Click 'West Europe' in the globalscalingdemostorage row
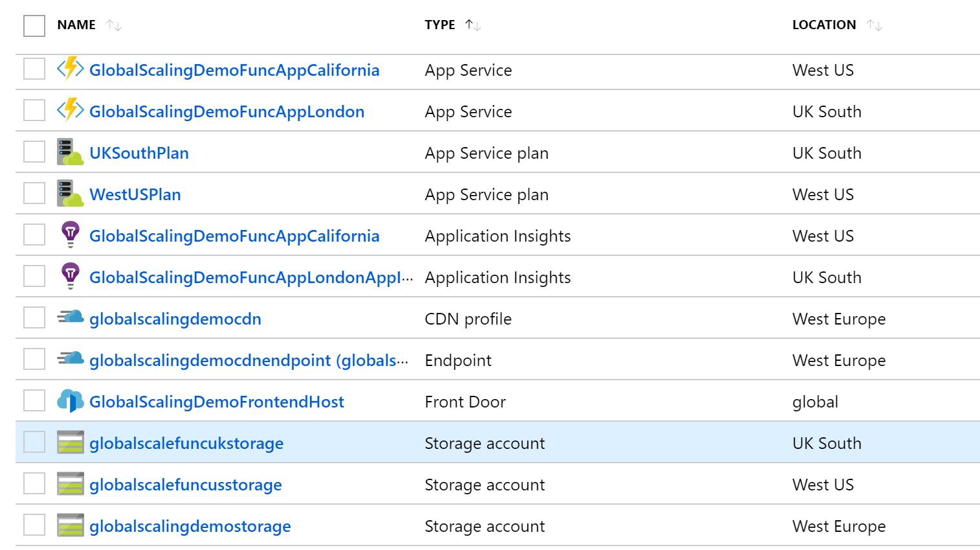Viewport: 980px width, 550px height. click(x=839, y=526)
